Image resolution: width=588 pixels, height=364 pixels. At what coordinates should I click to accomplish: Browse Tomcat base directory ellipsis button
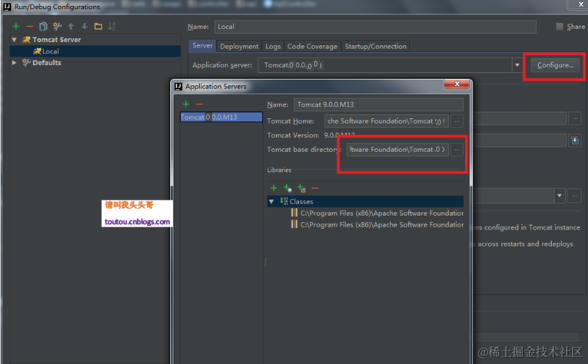pyautogui.click(x=457, y=150)
